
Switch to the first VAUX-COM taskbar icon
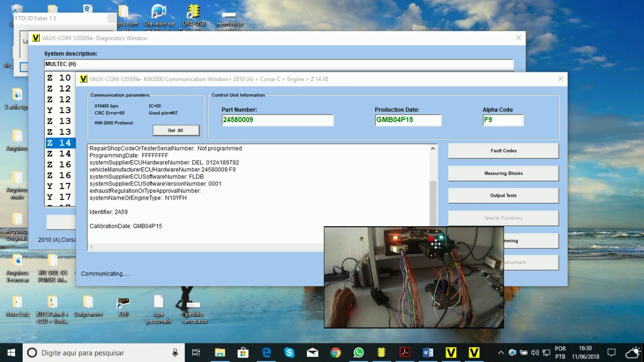pos(451,352)
